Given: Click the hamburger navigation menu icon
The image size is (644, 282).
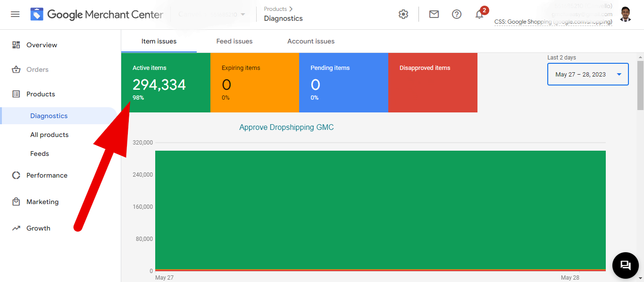Looking at the screenshot, I should [x=16, y=13].
